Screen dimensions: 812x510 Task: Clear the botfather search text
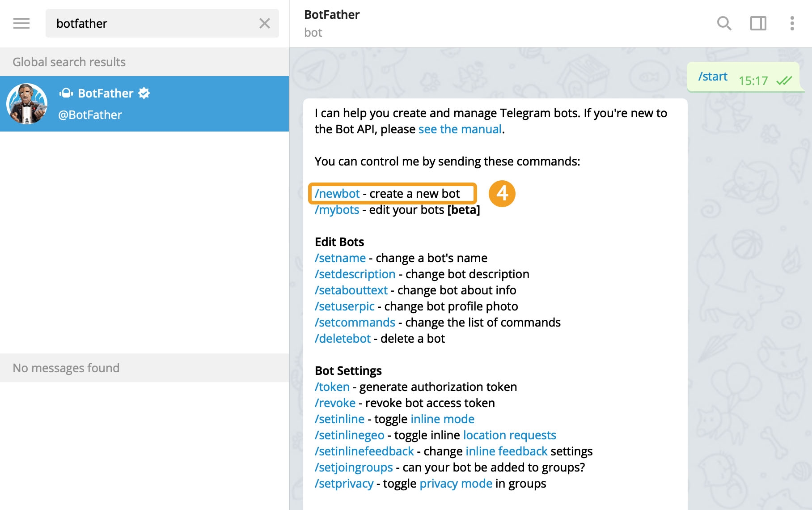point(265,23)
